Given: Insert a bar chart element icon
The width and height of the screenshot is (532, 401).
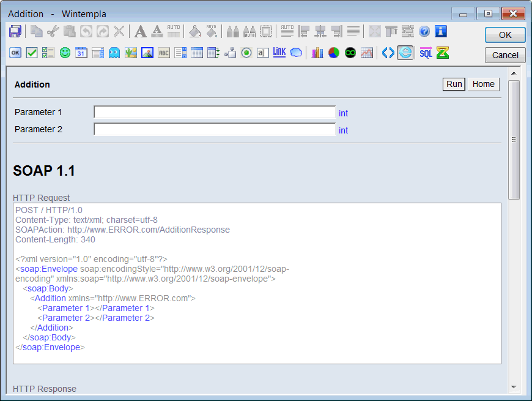Looking at the screenshot, I should (317, 53).
